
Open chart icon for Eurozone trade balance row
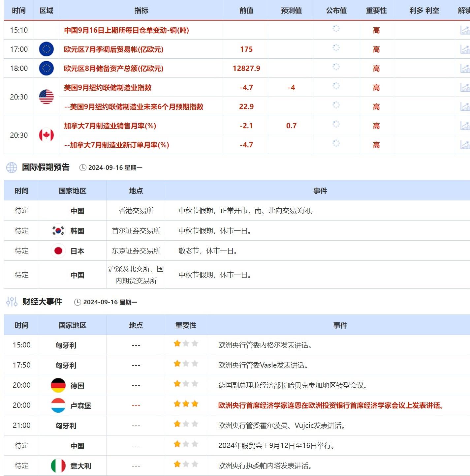coord(465,49)
